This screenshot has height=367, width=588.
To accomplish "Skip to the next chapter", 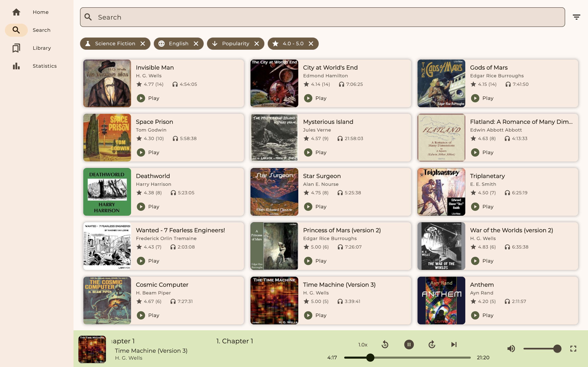I will pyautogui.click(x=454, y=344).
